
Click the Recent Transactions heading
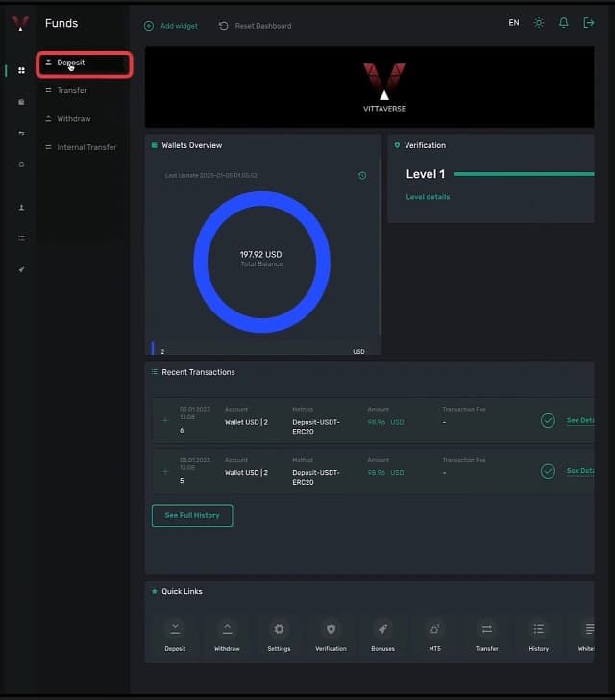(198, 372)
